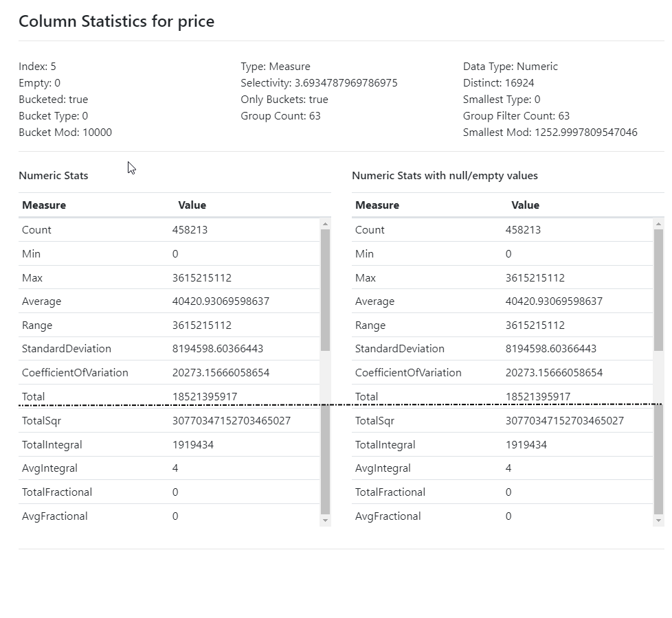Click the Value column header in the Numeric Stats table

pyautogui.click(x=192, y=205)
